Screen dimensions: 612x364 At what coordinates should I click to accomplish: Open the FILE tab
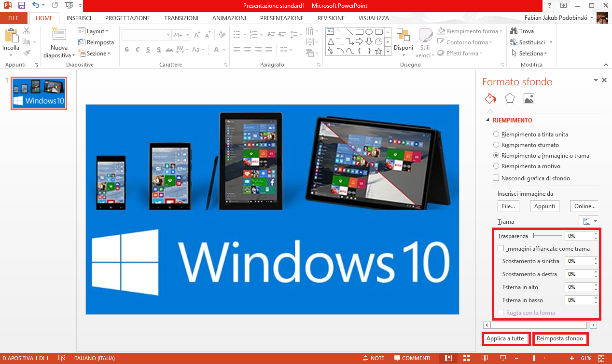pyautogui.click(x=14, y=18)
